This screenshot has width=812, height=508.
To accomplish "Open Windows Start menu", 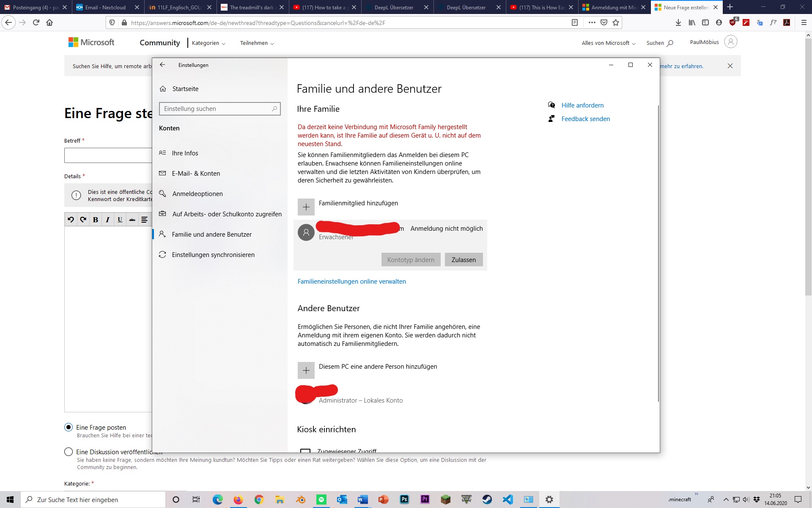I will tap(10, 500).
